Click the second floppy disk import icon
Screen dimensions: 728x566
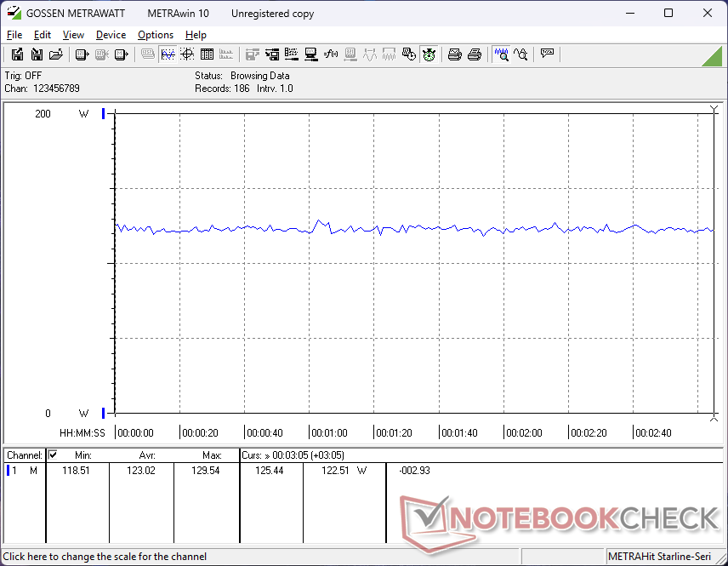pos(37,54)
